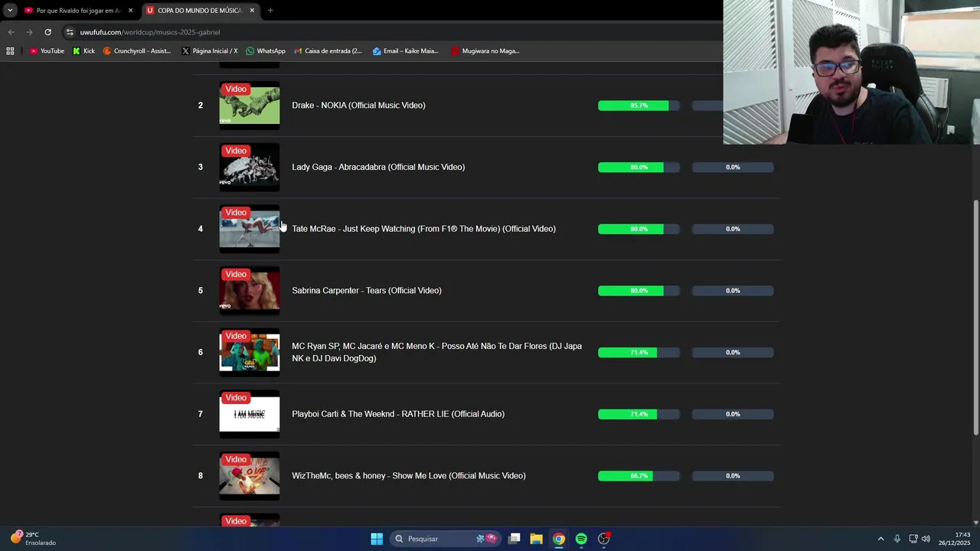Click the microphone tray icon
980x551 pixels.
897,539
